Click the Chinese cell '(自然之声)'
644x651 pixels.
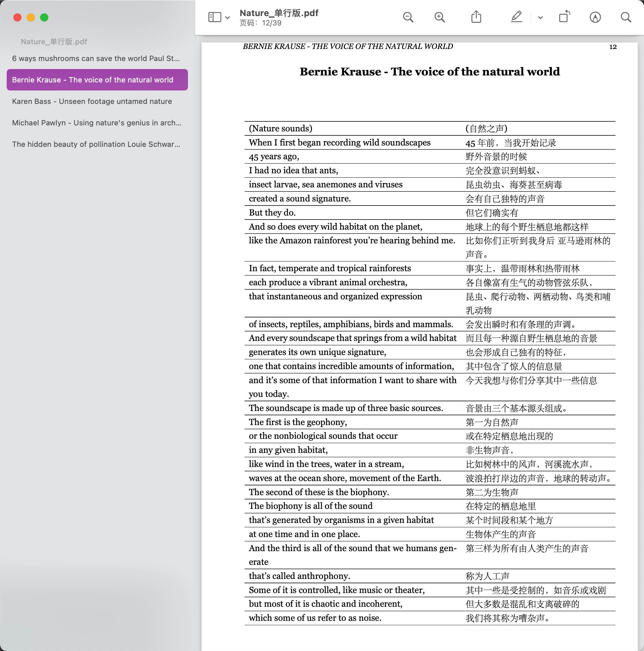(x=486, y=129)
